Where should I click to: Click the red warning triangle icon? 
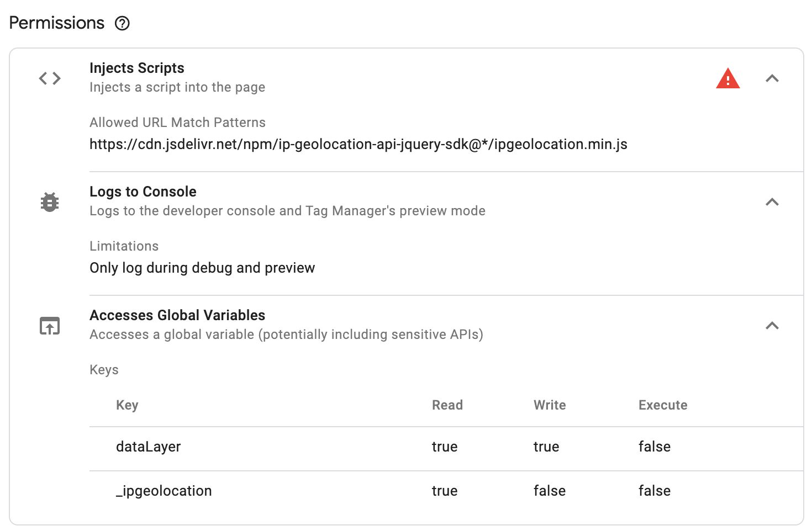tap(727, 78)
